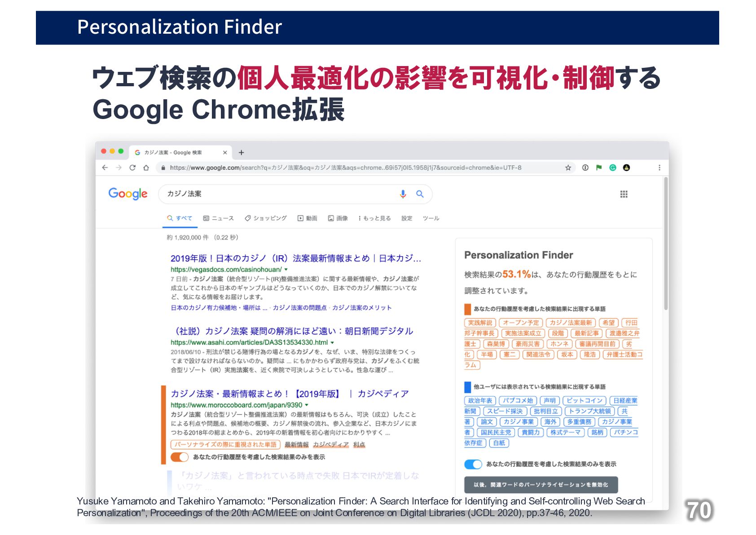Click the underlined 利点 keyword
Image resolution: width=756 pixels, height=535 pixels.
tap(359, 445)
